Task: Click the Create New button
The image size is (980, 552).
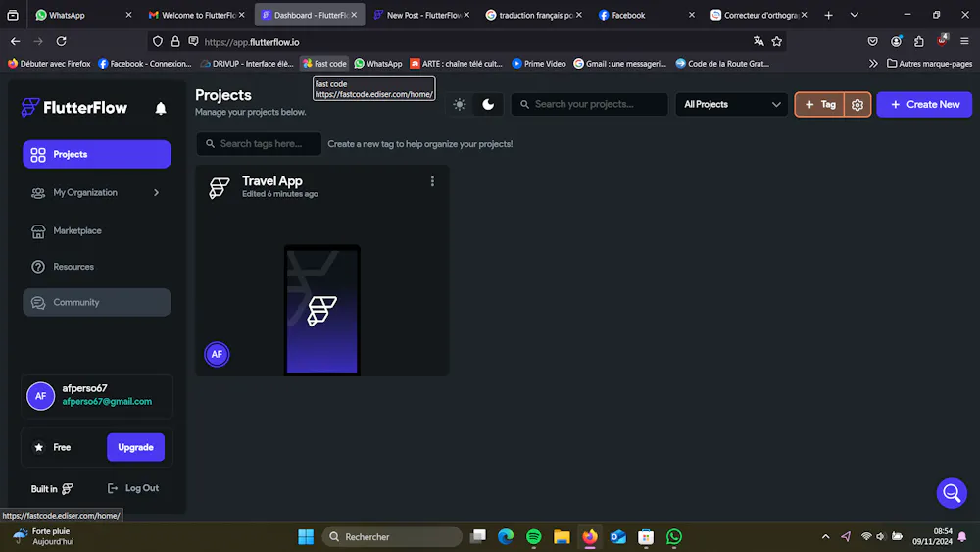Action: [924, 104]
